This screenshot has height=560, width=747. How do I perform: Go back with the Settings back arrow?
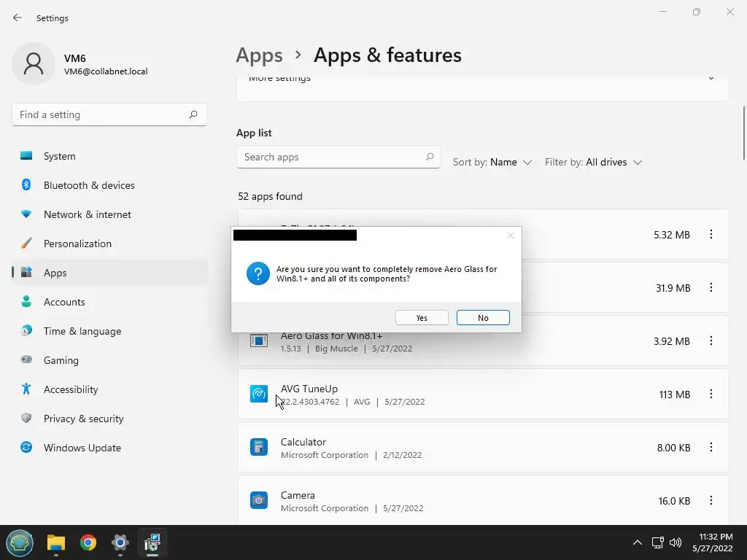click(18, 18)
